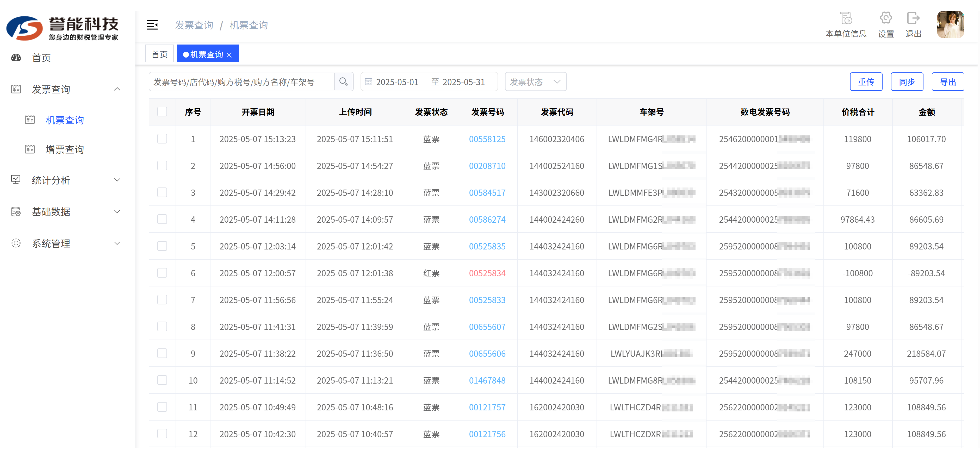Image resolution: width=980 pixels, height=457 pixels.
Task: Check the checkbox for row 3
Action: pos(162,192)
